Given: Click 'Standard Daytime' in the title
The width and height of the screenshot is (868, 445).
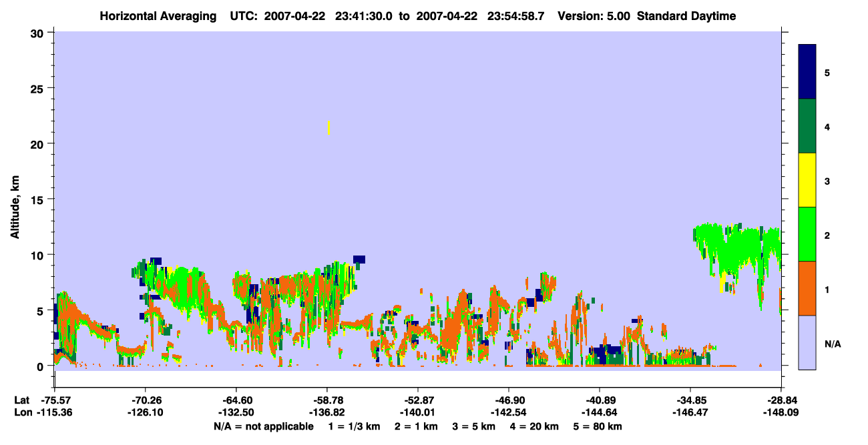Looking at the screenshot, I should (x=686, y=16).
